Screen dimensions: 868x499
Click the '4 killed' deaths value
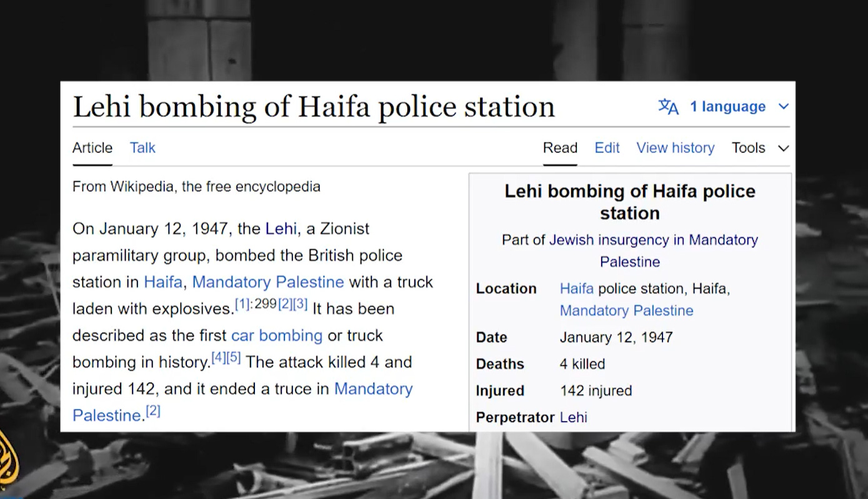pos(582,364)
